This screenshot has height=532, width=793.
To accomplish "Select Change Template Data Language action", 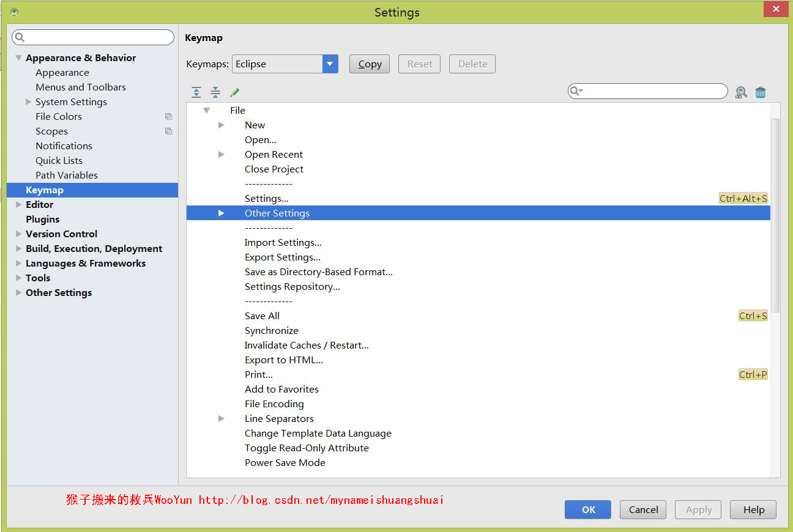I will (318, 433).
